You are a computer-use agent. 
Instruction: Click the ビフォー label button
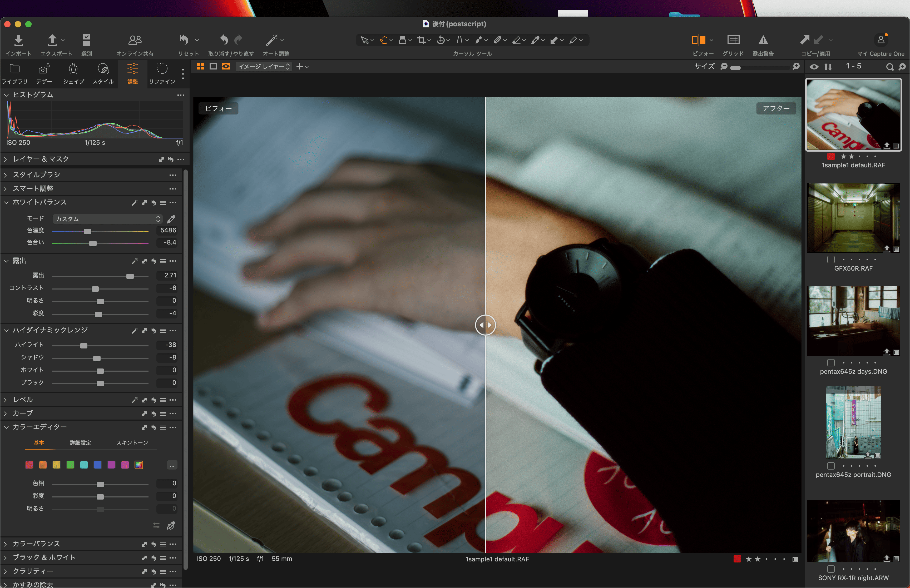pyautogui.click(x=219, y=108)
